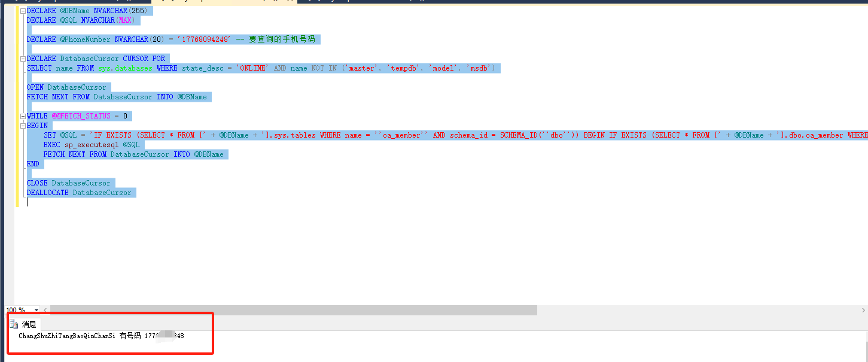Image resolution: width=868 pixels, height=362 pixels.
Task: Click the OPEN DatabaseCursor line
Action: tap(66, 87)
